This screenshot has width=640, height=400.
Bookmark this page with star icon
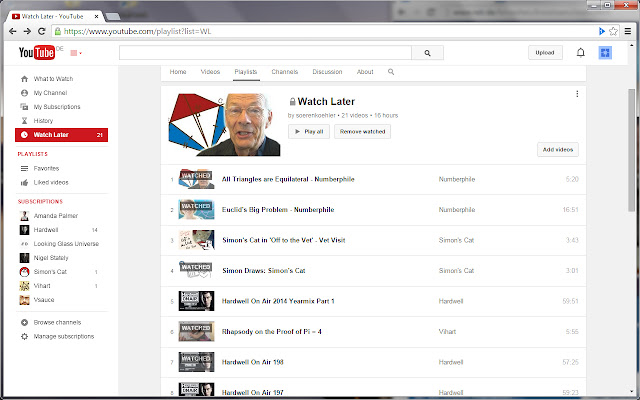pos(613,32)
